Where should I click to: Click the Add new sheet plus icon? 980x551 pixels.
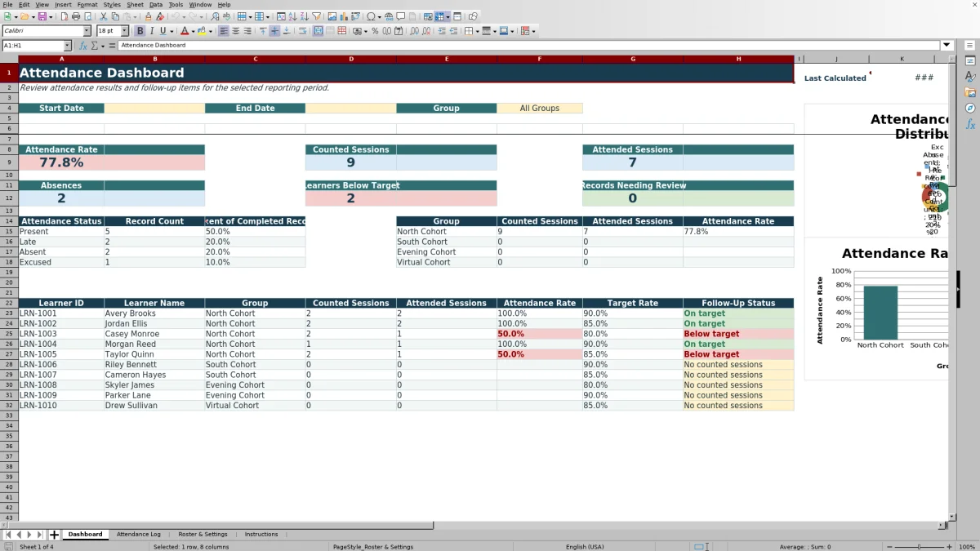coord(55,535)
